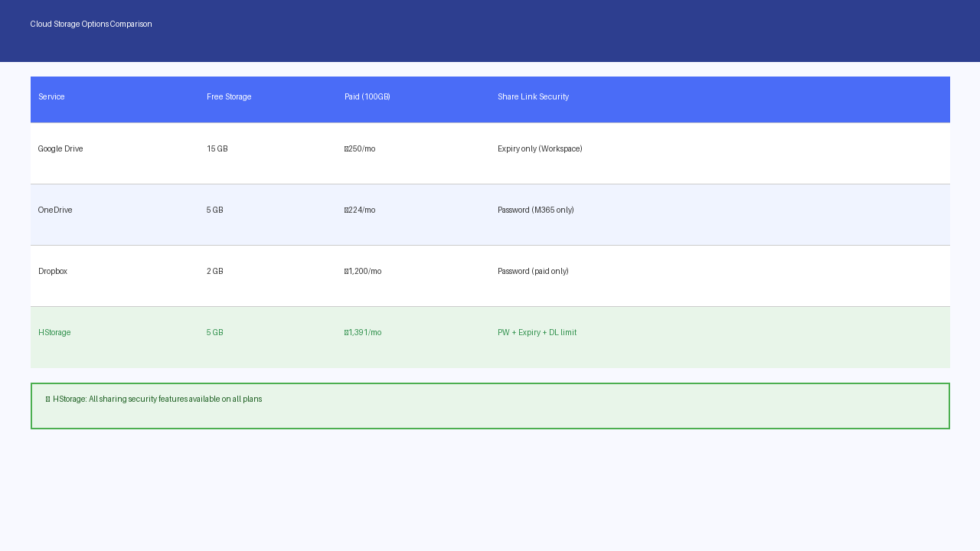This screenshot has width=980, height=551.
Task: Select the Expiry only (Workspace) cell
Action: pos(540,149)
